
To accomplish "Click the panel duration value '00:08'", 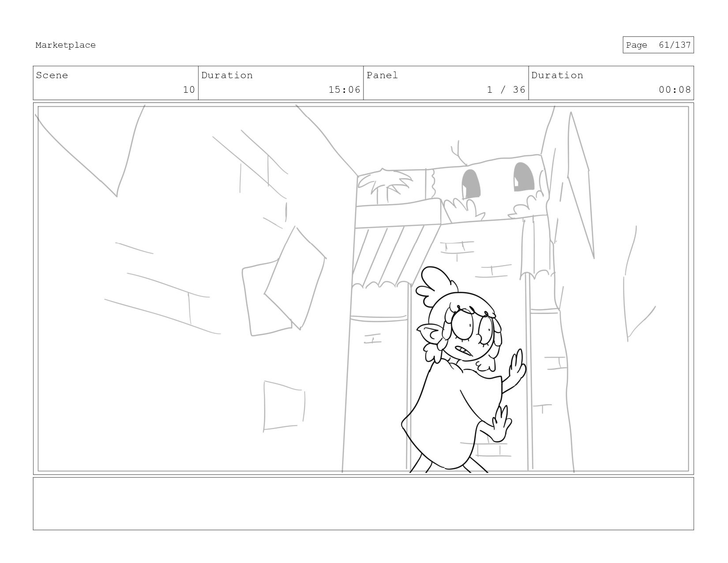I will (x=675, y=90).
